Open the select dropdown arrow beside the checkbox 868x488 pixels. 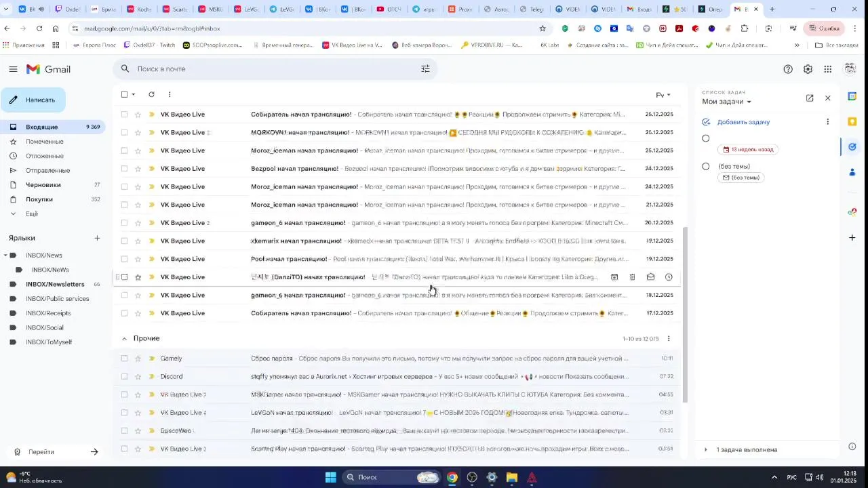(x=134, y=94)
